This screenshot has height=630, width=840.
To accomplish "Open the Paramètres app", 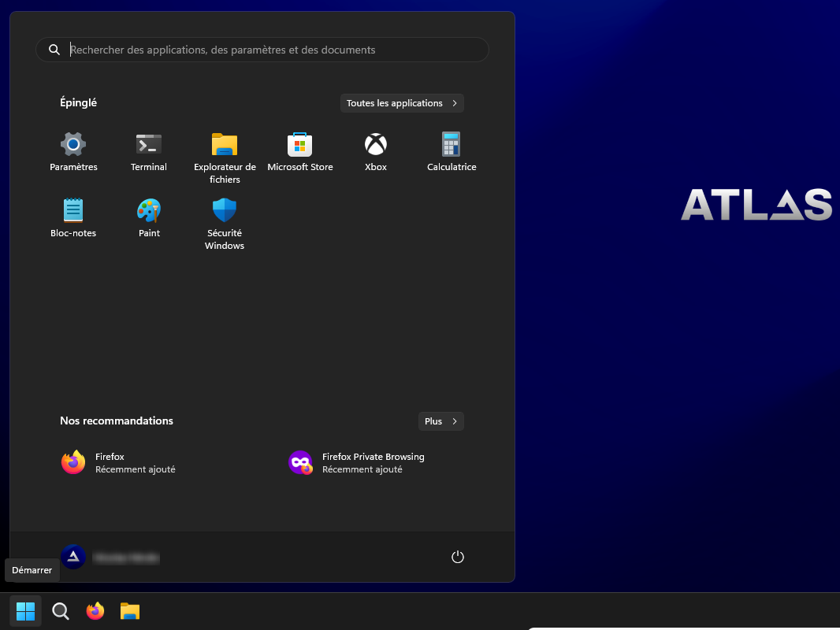I will pyautogui.click(x=73, y=152).
